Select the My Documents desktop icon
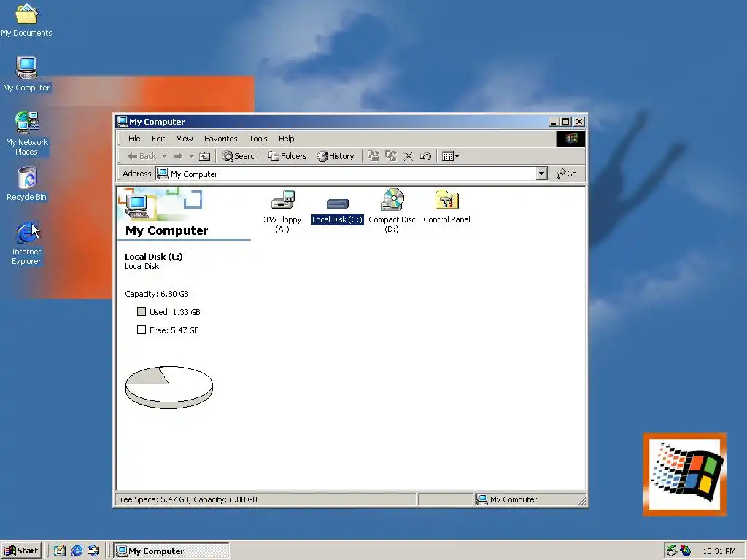 27,20
